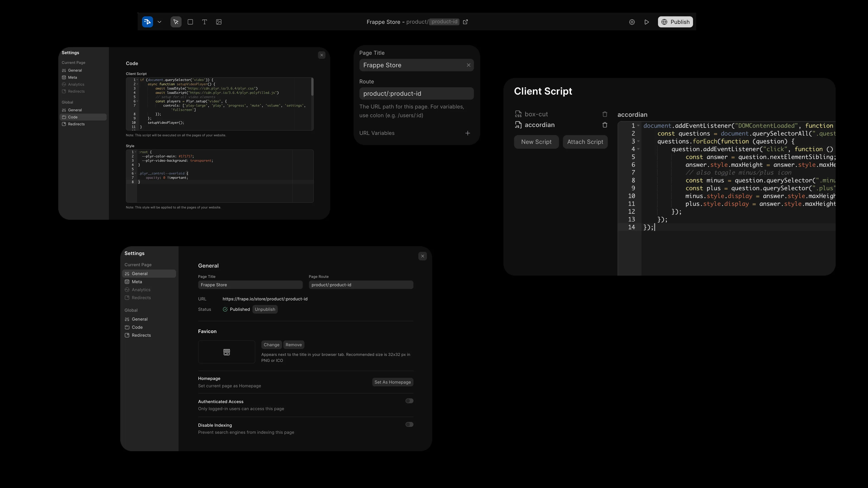Click the Publish button
The width and height of the screenshot is (868, 488).
point(675,22)
